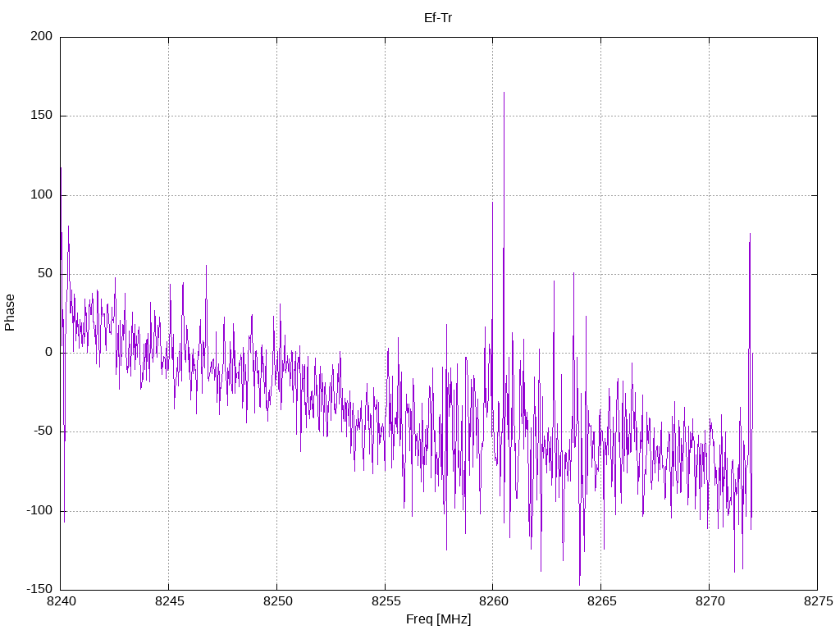
Task: Click the Ef-Tr plot title
Action: click(x=438, y=18)
